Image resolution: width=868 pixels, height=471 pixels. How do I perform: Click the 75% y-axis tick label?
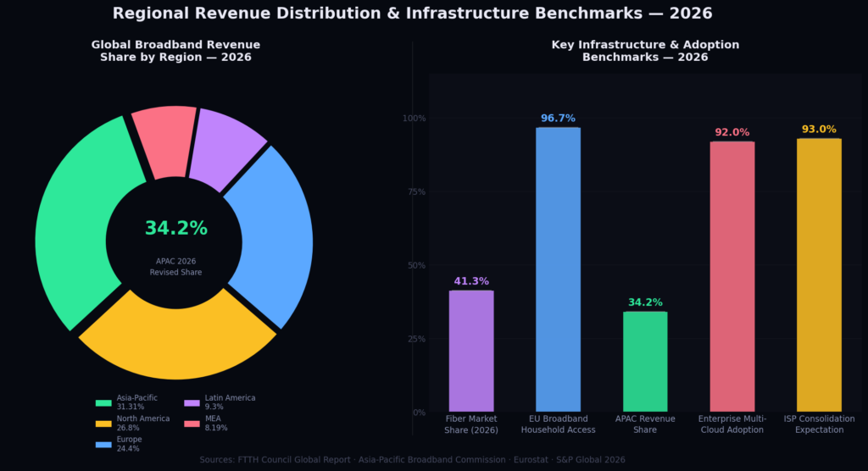click(416, 191)
